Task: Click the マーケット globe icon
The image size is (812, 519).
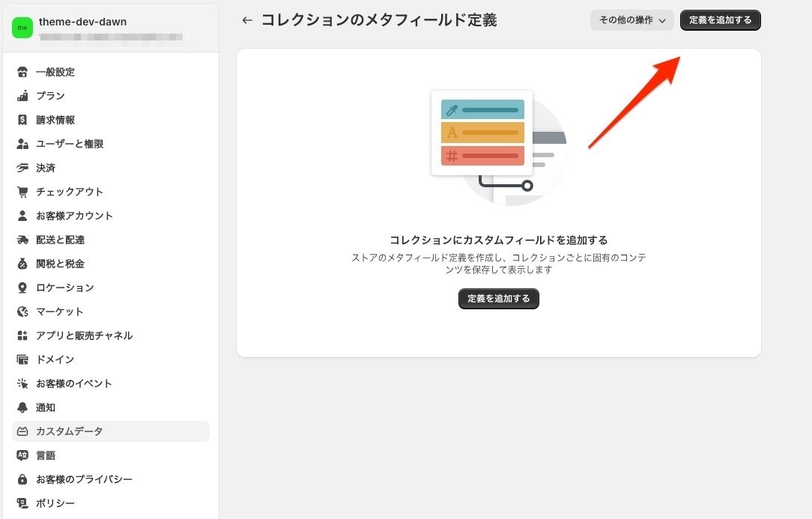Action: pyautogui.click(x=23, y=312)
